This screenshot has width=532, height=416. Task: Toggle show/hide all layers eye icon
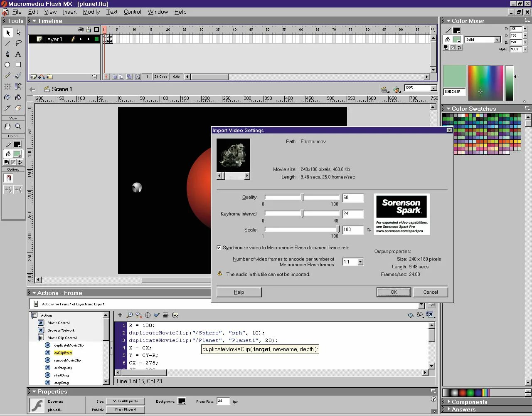point(81,30)
